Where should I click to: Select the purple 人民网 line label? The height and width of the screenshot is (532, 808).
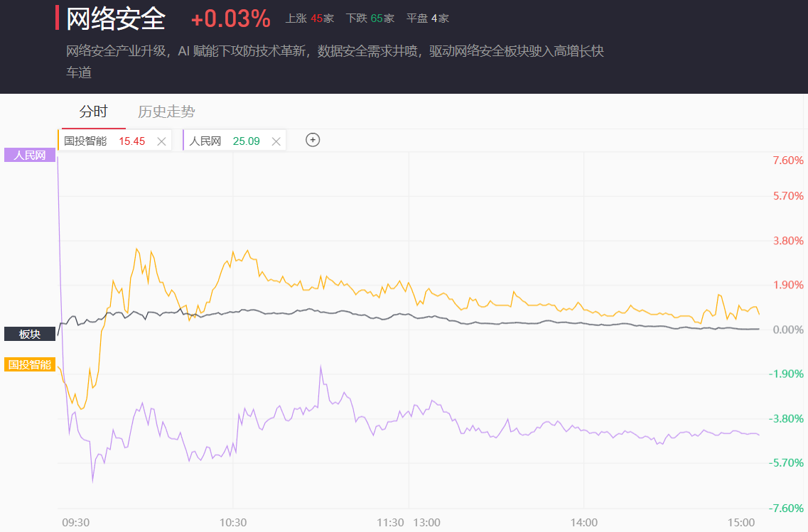point(30,155)
